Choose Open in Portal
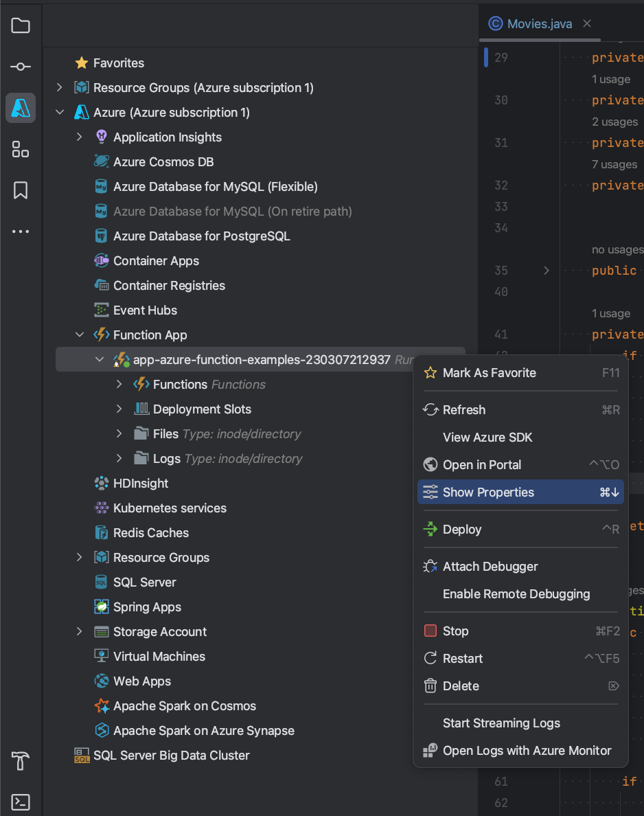644x816 pixels. (481, 464)
